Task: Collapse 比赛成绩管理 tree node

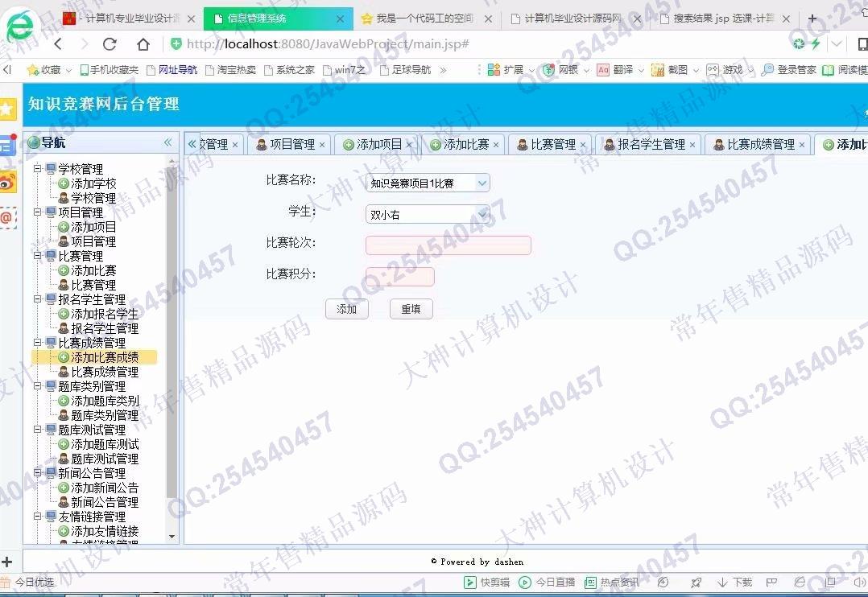Action: (x=38, y=343)
